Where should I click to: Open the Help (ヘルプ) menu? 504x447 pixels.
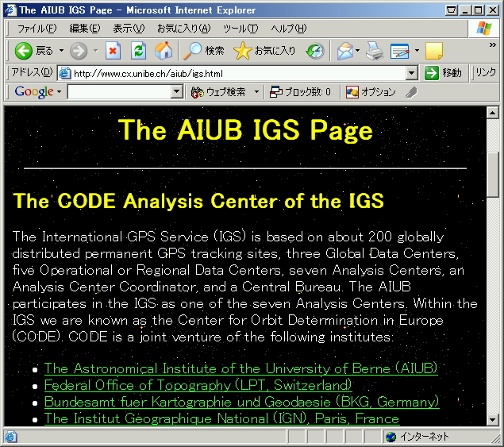click(x=289, y=29)
